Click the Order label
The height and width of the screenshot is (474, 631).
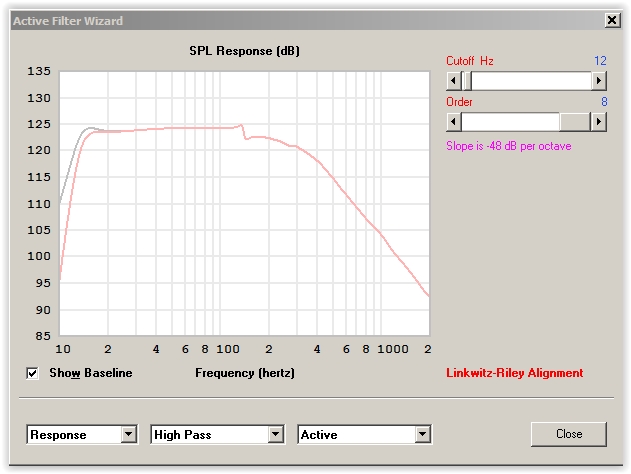459,102
